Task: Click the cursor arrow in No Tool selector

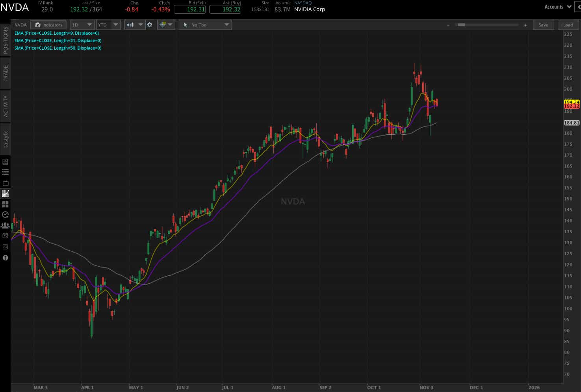Action: [185, 24]
